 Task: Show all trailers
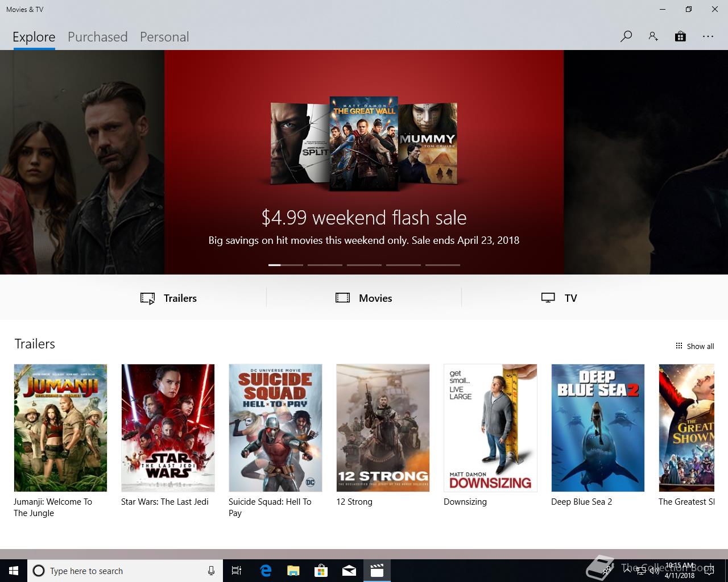[x=694, y=346]
